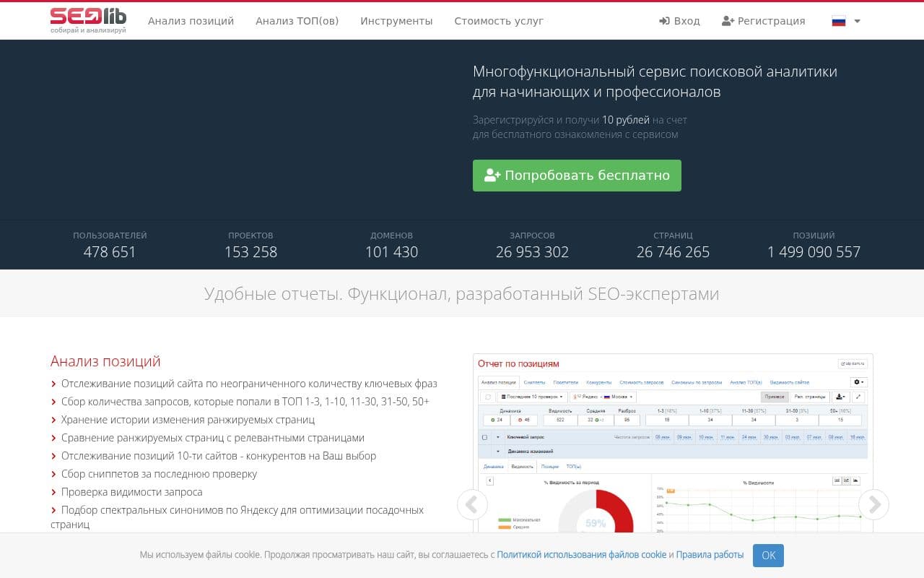The height and width of the screenshot is (578, 924).
Task: Open the Анализ ТОП(ов) menu item
Action: (297, 21)
